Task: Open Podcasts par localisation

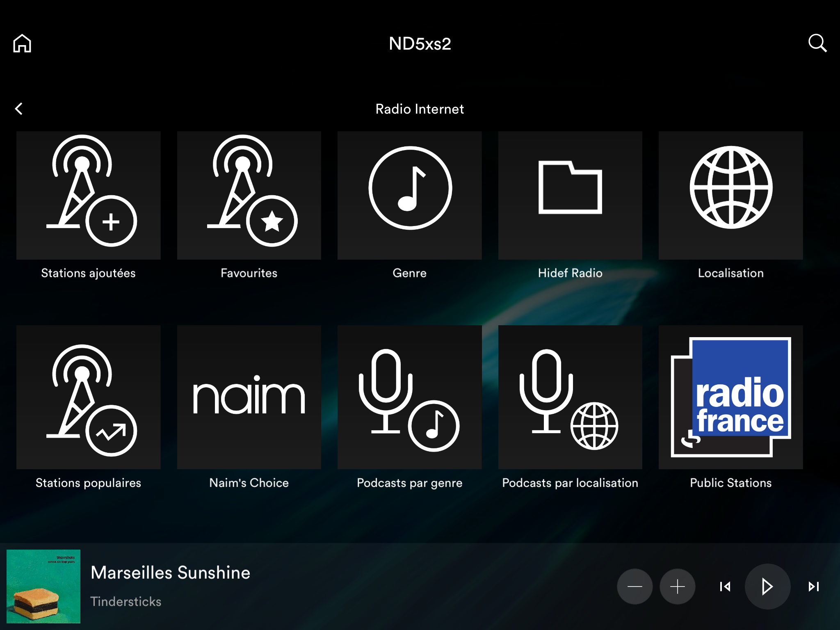Action: 570,397
